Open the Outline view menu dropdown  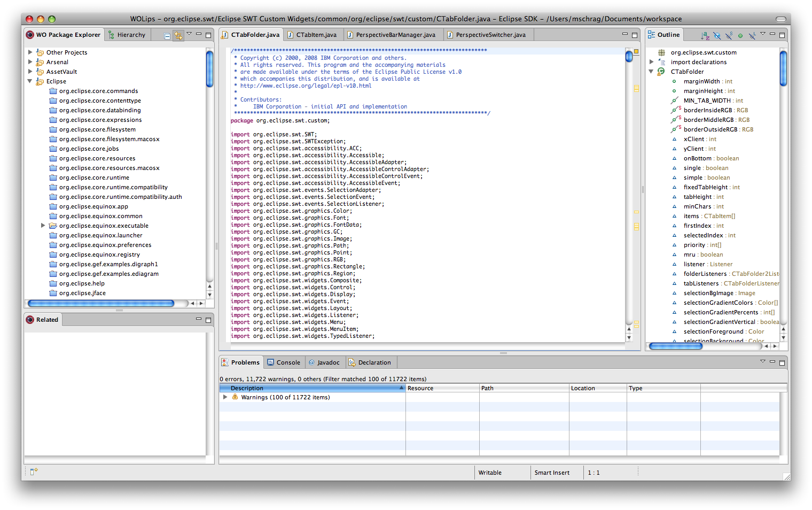[x=763, y=34]
